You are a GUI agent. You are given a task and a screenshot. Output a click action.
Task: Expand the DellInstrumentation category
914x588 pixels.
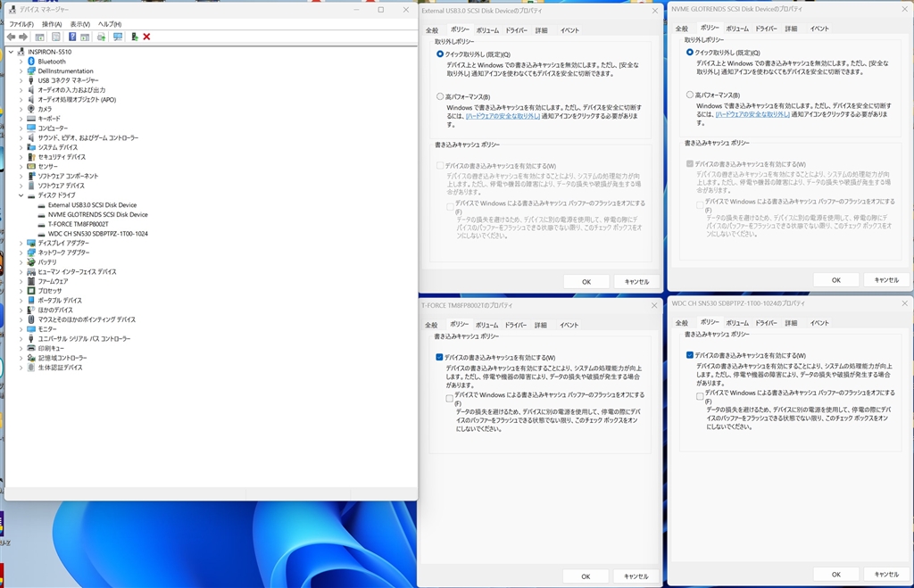tap(21, 71)
